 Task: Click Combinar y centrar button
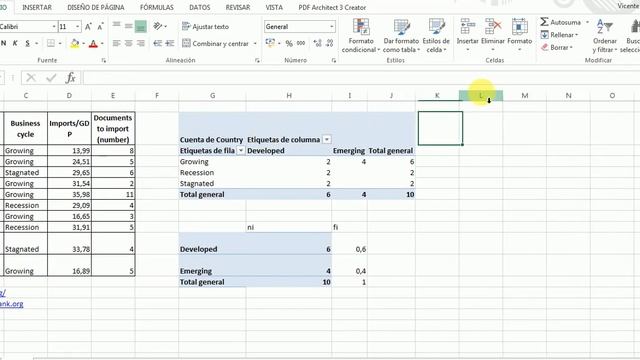(x=215, y=43)
